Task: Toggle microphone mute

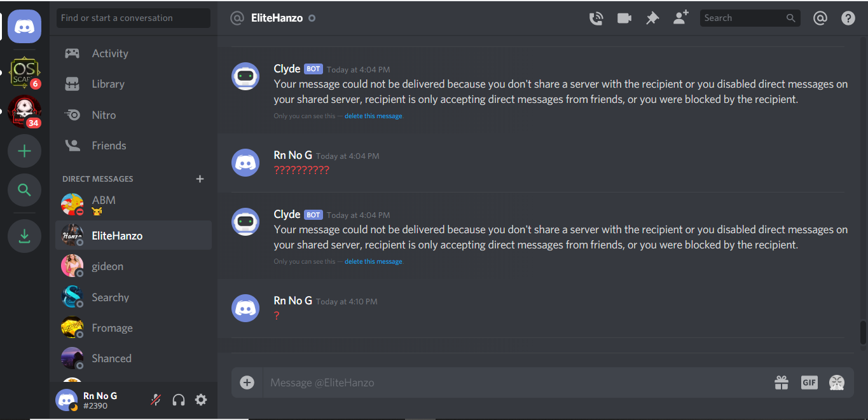Action: (x=156, y=400)
